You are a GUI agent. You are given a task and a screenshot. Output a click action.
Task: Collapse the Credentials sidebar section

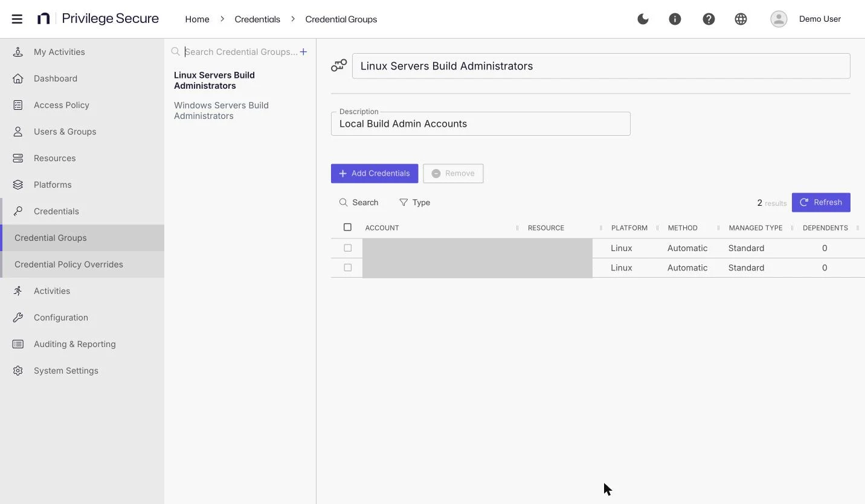tap(82, 211)
